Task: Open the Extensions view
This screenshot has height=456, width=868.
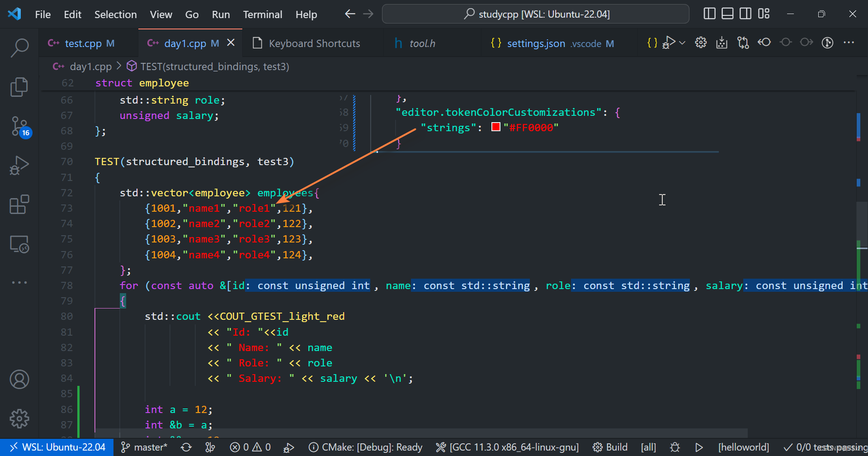Action: tap(19, 204)
